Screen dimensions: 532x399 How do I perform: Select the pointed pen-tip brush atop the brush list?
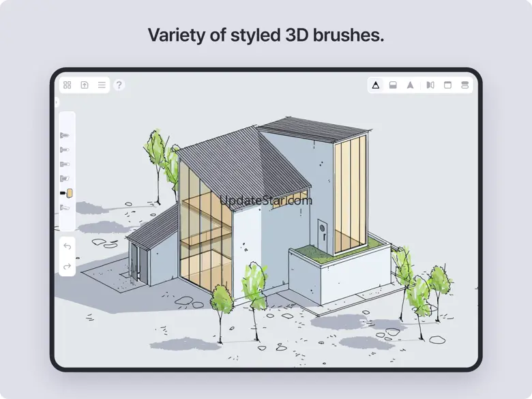tap(65, 135)
